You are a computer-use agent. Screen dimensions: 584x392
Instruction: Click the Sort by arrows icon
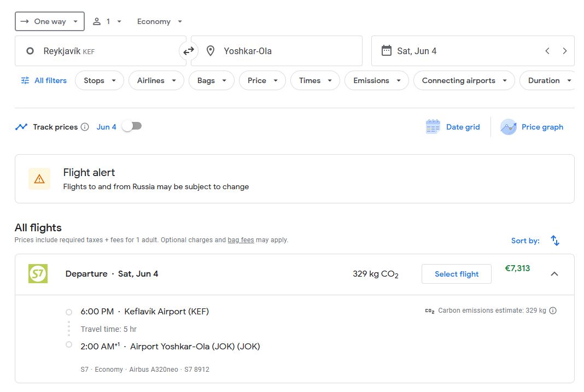(555, 241)
